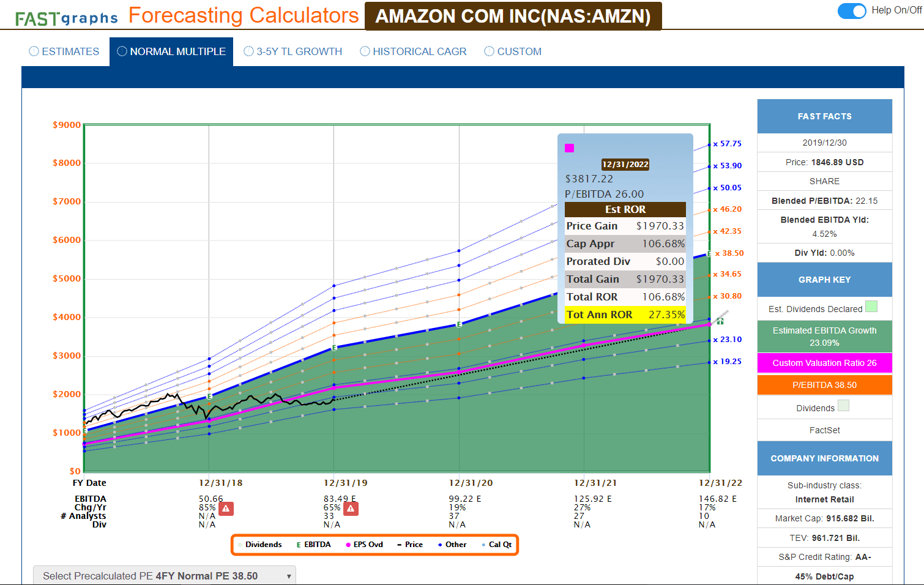Click the 42.35 multiple line label
Screen dimensions: 924x585
(728, 231)
